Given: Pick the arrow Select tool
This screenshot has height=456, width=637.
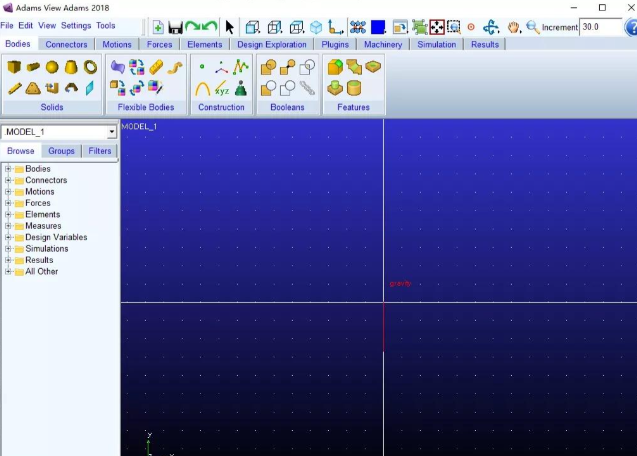Looking at the screenshot, I should 230,27.
